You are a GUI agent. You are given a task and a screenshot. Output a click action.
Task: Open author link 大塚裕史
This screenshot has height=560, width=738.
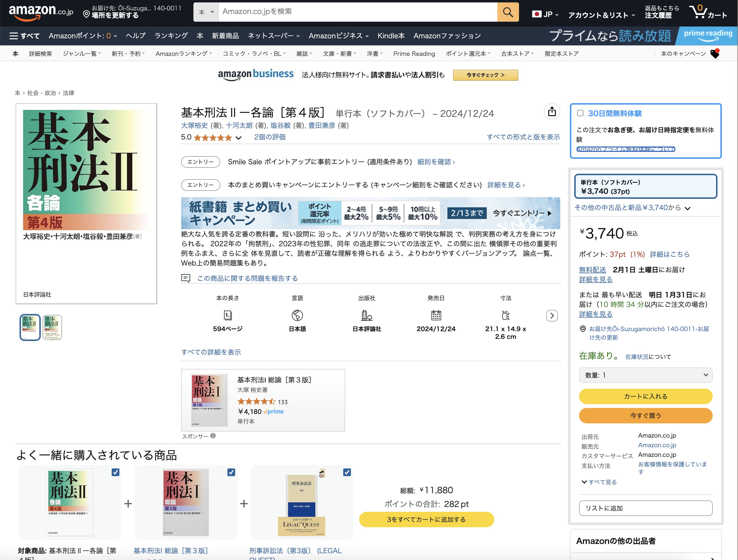[194, 126]
